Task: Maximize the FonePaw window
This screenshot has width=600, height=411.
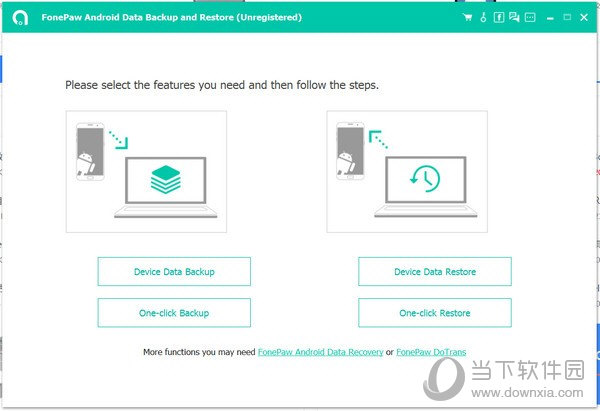Action: pyautogui.click(x=567, y=17)
